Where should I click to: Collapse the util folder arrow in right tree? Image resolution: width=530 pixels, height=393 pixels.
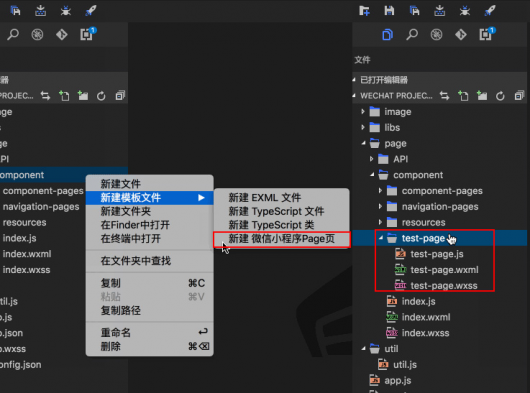[x=363, y=348]
